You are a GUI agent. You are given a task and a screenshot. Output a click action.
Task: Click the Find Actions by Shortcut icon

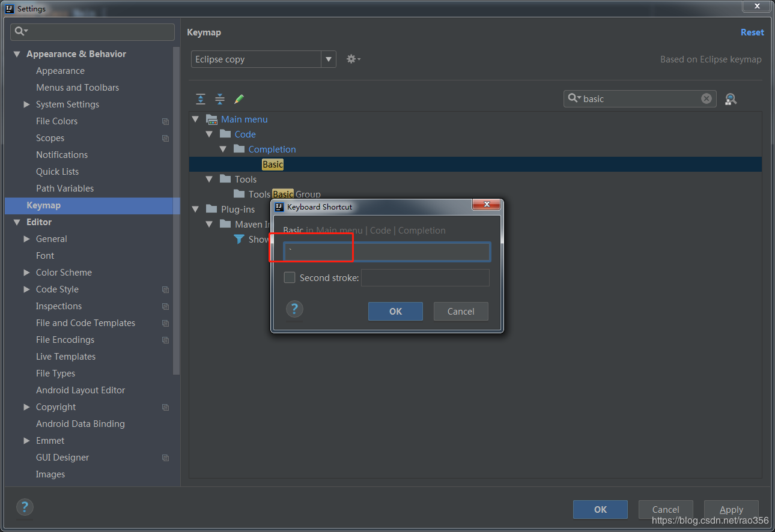click(731, 99)
